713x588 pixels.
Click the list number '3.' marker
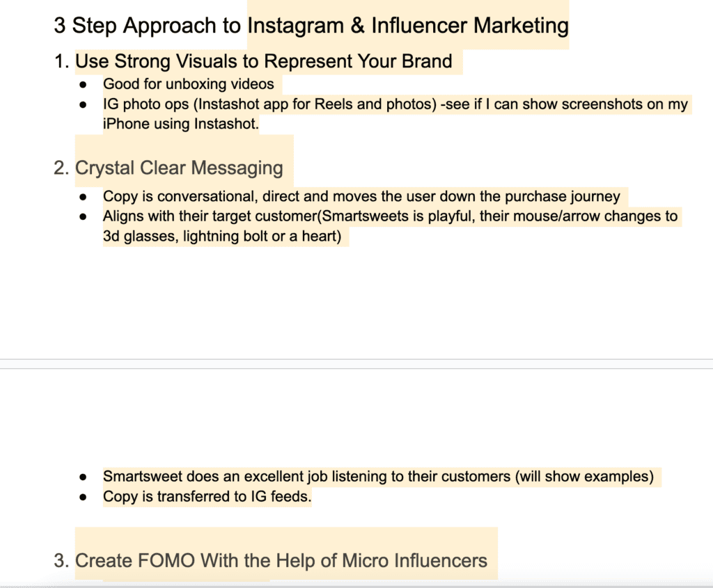click(61, 560)
